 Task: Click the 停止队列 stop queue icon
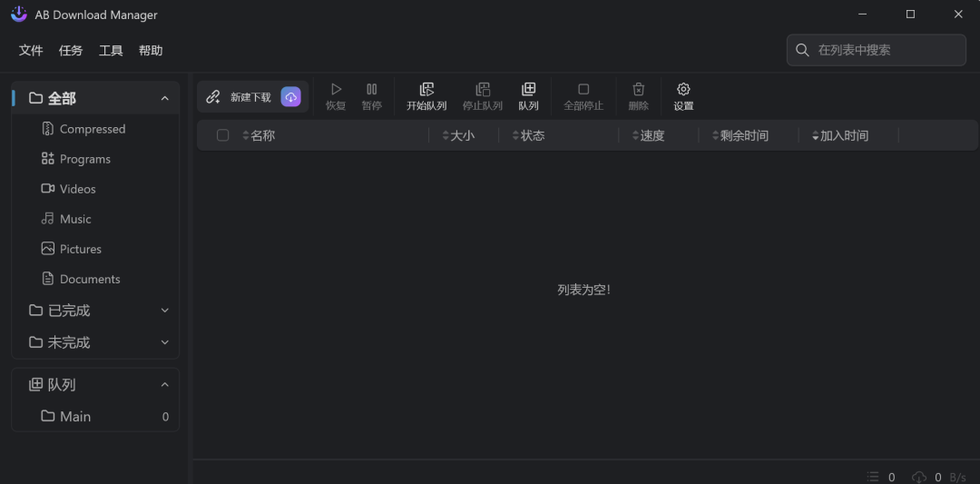pyautogui.click(x=483, y=89)
